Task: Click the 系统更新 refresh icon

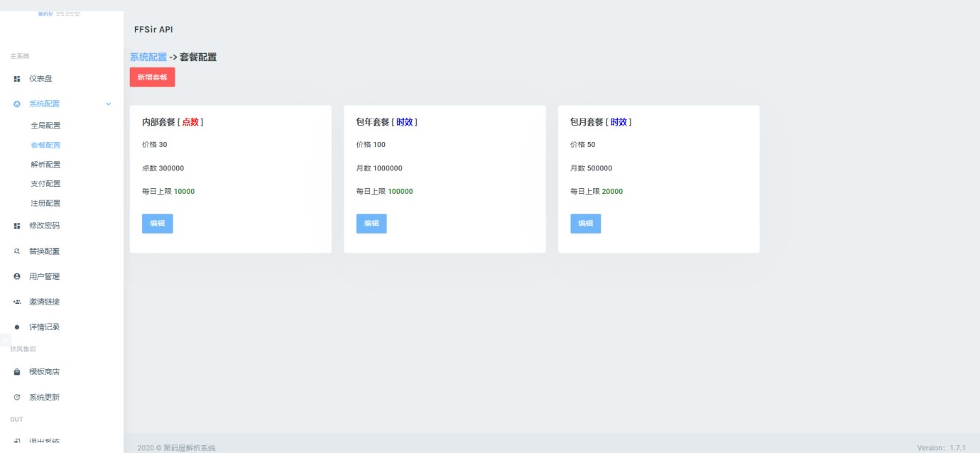Action: [x=17, y=398]
